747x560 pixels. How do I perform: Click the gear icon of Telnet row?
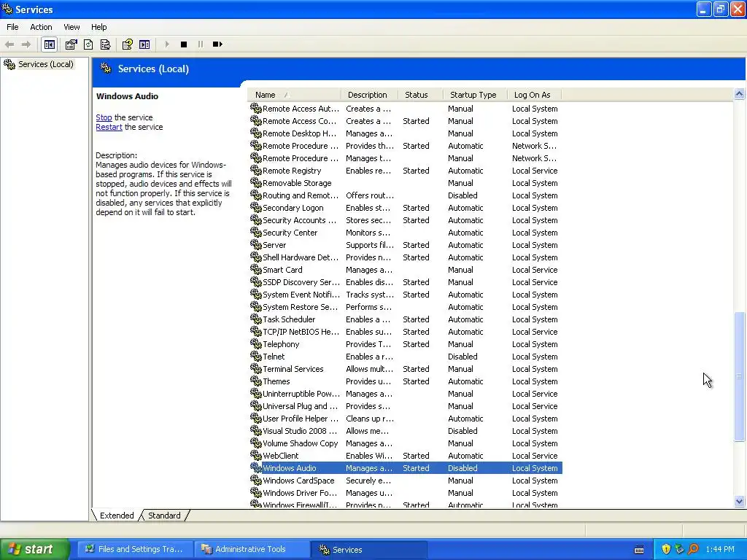pos(256,356)
